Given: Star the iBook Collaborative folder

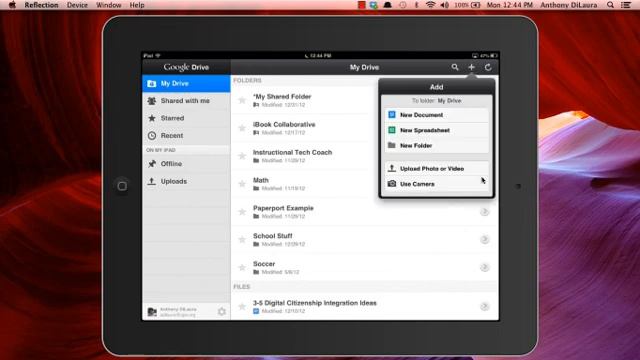Looking at the screenshot, I should coord(242,128).
